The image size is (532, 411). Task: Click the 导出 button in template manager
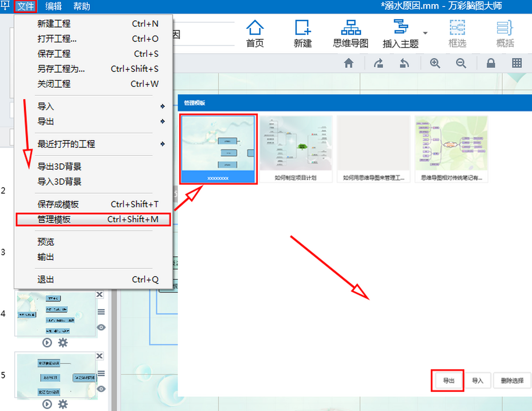tap(447, 380)
